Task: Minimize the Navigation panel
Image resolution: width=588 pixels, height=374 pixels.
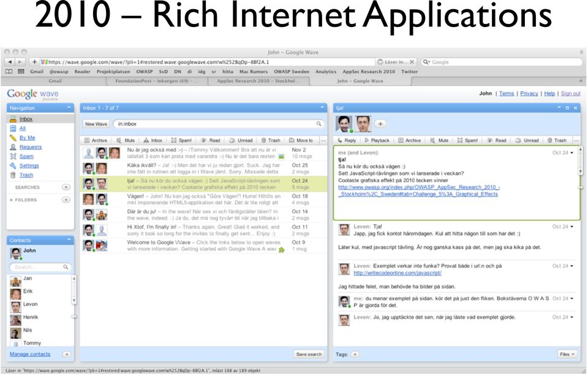Action: [x=69, y=108]
